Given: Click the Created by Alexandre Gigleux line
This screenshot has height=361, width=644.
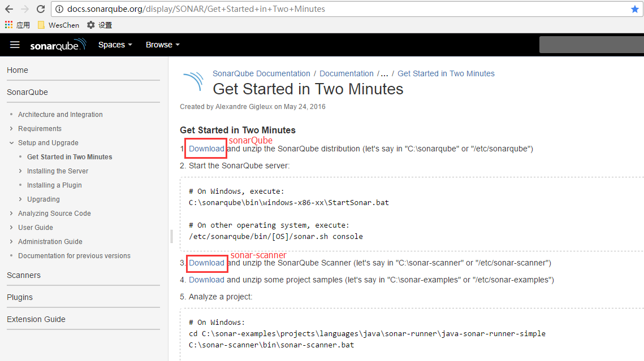Looking at the screenshot, I should (x=253, y=107).
